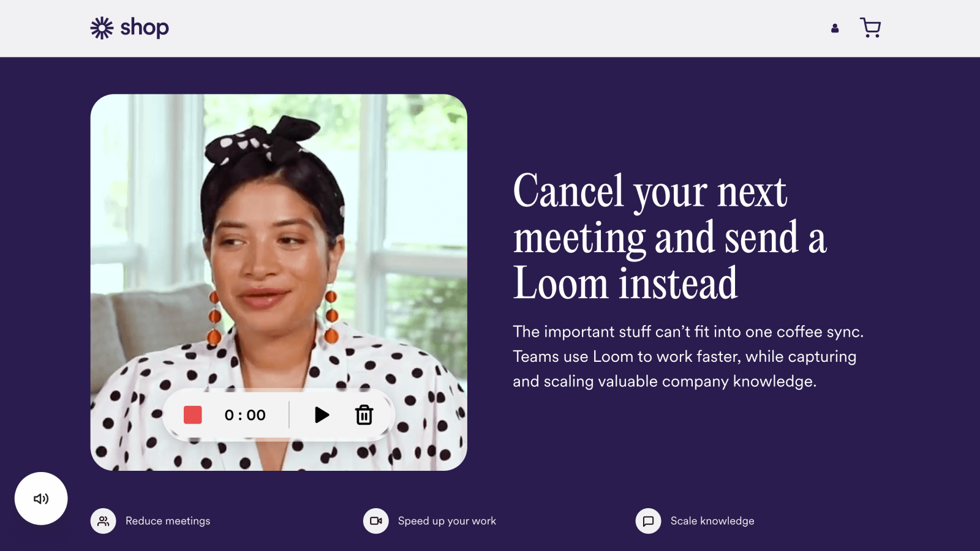Screen dimensions: 980x551
Task: Toggle sound with the speaker button
Action: [41, 498]
